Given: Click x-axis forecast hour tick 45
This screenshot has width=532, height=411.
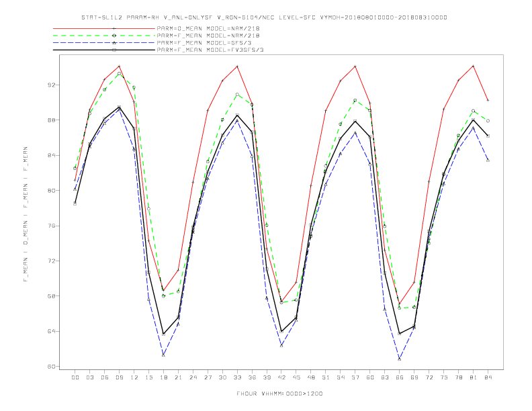Looking at the screenshot, I should [x=296, y=377].
